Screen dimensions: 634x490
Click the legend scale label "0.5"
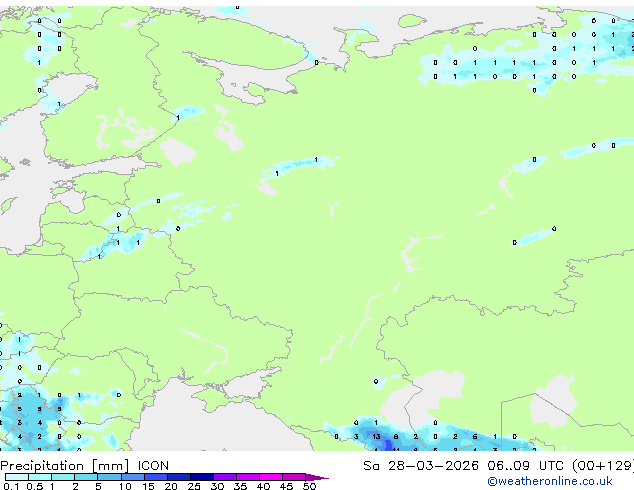coord(35,486)
